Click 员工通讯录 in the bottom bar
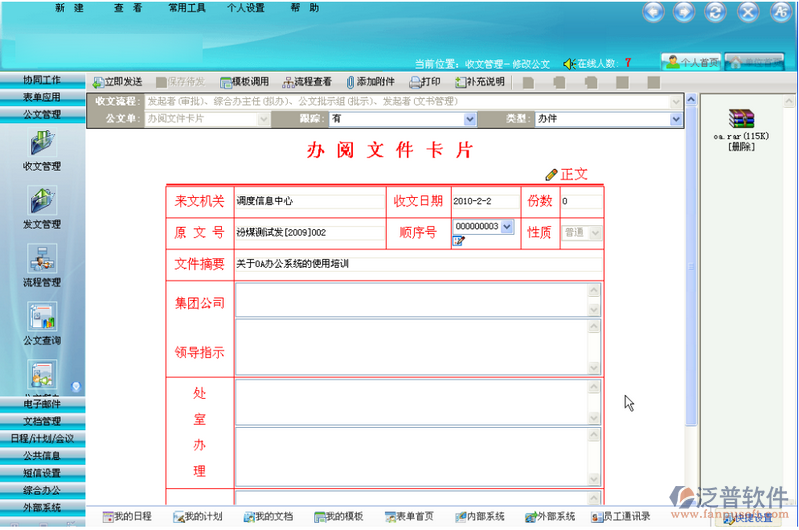Viewport: 799px width, 530px height. click(x=621, y=517)
